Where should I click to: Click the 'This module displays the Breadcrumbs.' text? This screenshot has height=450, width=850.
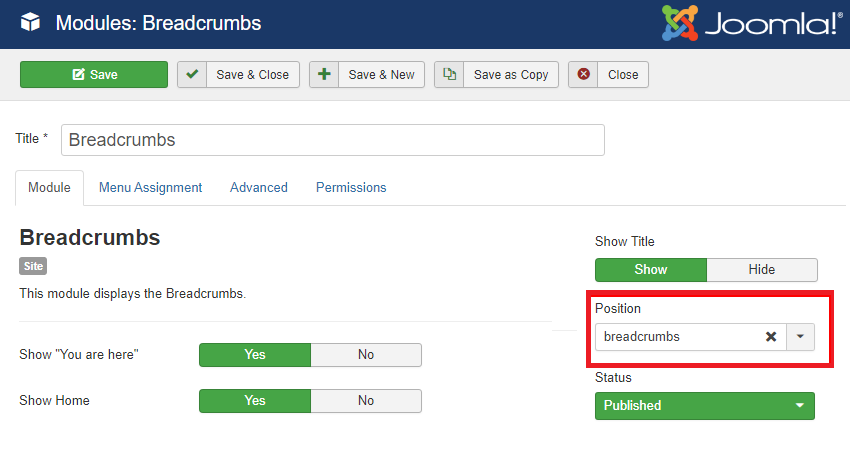pos(133,294)
